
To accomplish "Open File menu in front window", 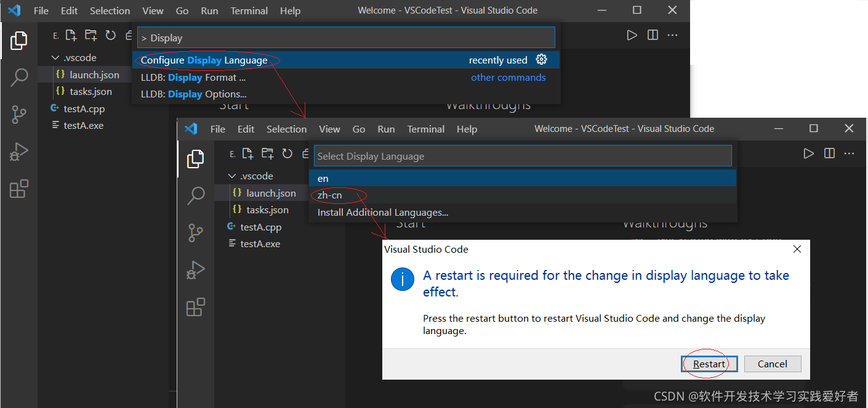I will 218,129.
